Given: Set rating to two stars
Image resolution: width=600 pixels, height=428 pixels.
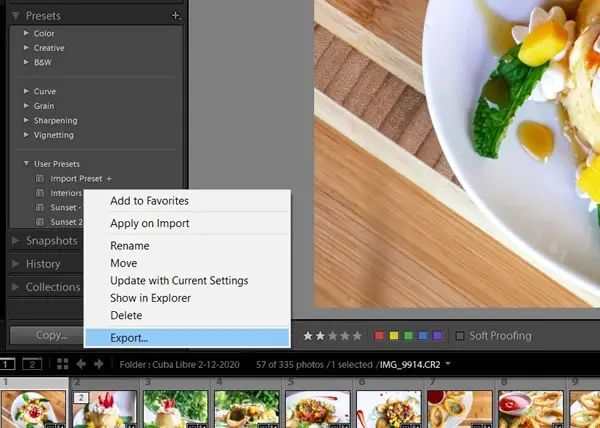Looking at the screenshot, I should click(x=320, y=336).
